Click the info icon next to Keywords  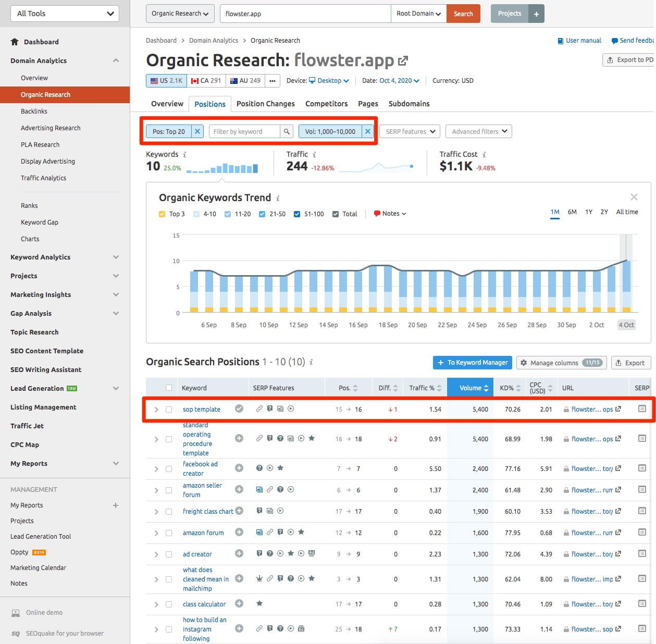point(184,155)
